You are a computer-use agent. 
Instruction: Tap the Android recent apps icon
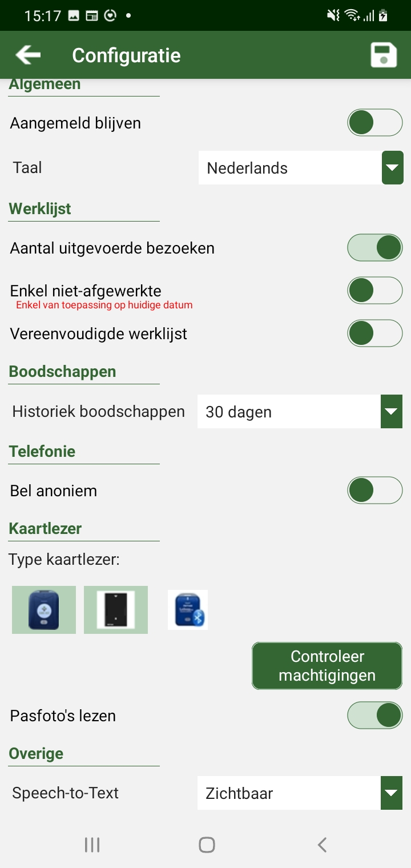click(x=92, y=845)
